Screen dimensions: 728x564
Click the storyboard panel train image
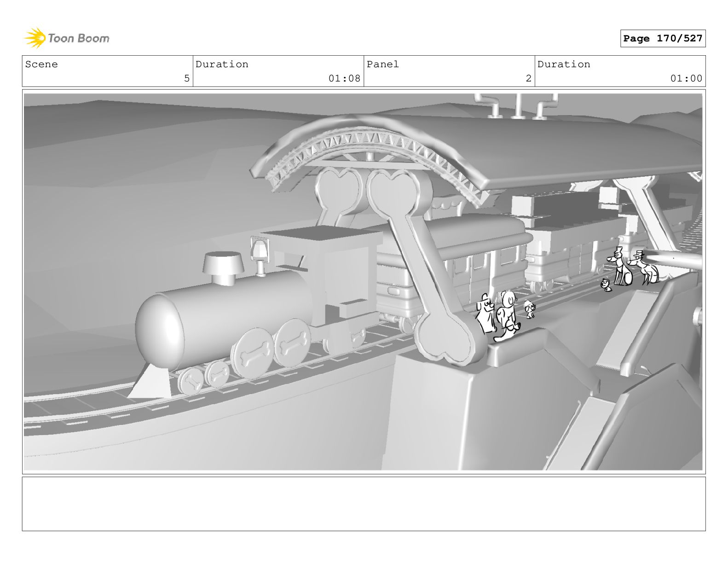364,282
